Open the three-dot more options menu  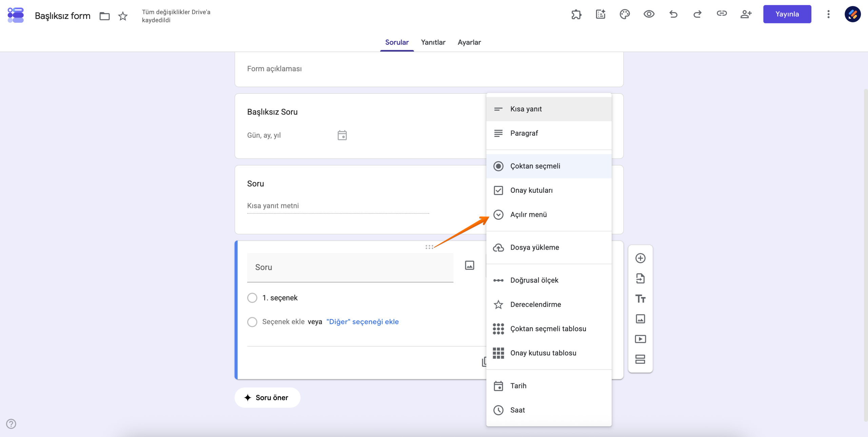pyautogui.click(x=828, y=14)
